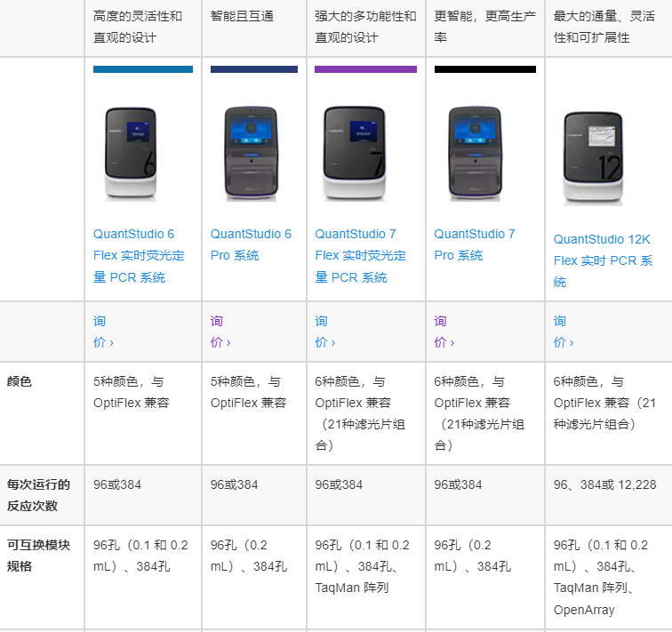Select header text 高度的灵活性和直观的设计
The image size is (672, 632).
coord(138,27)
